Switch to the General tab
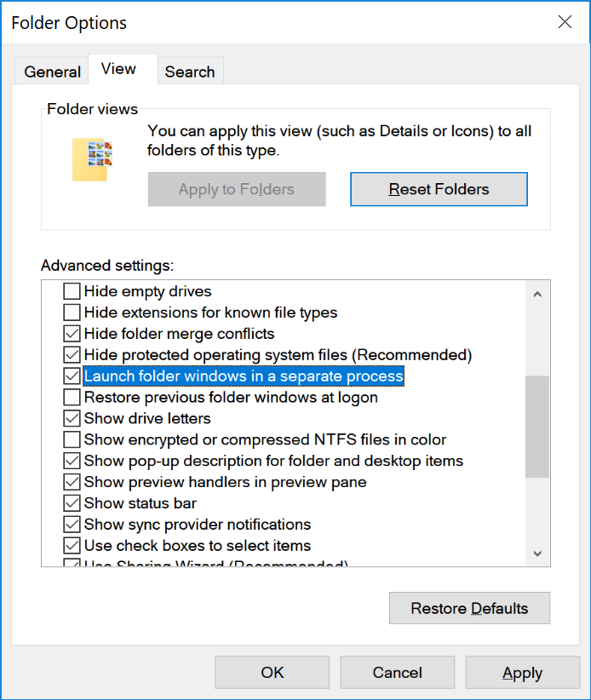The height and width of the screenshot is (700, 591). 52,72
